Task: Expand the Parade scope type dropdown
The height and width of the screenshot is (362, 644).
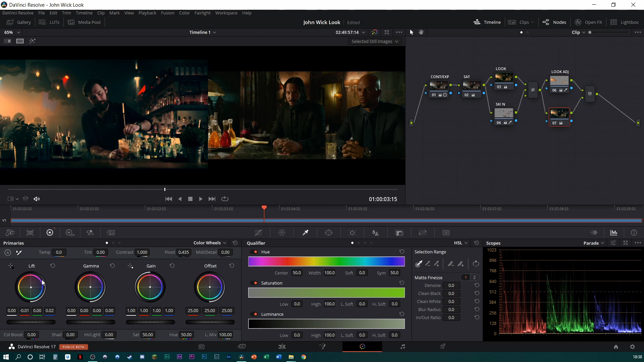Action: (x=593, y=243)
